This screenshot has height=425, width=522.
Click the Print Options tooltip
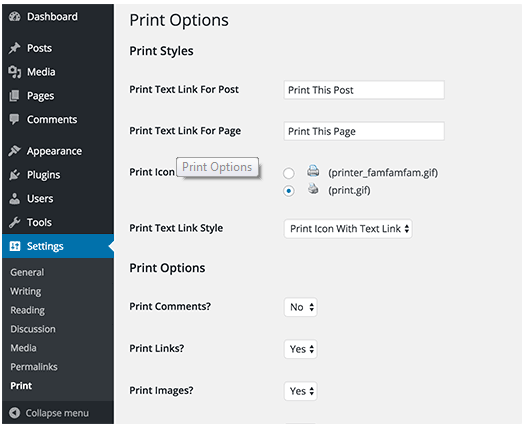click(x=217, y=167)
